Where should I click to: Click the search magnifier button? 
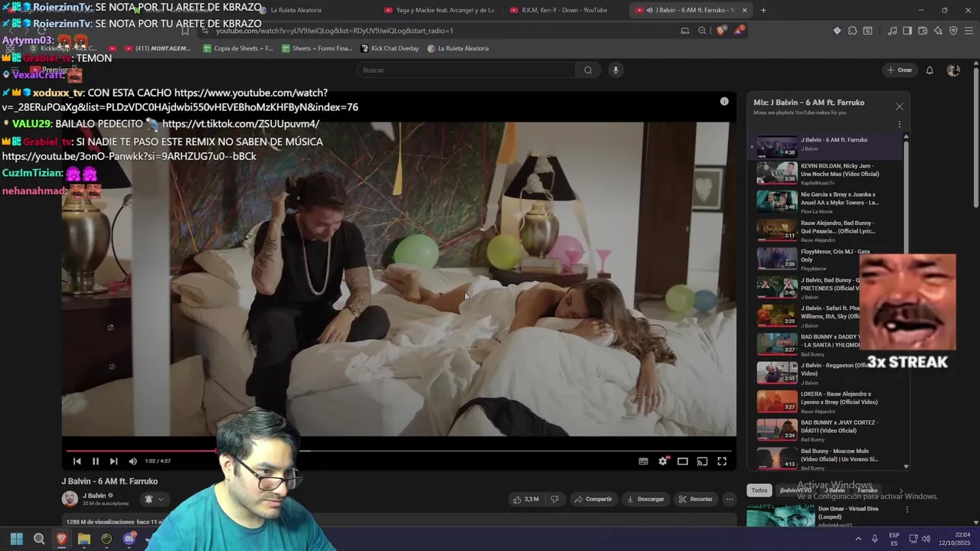[x=588, y=70]
